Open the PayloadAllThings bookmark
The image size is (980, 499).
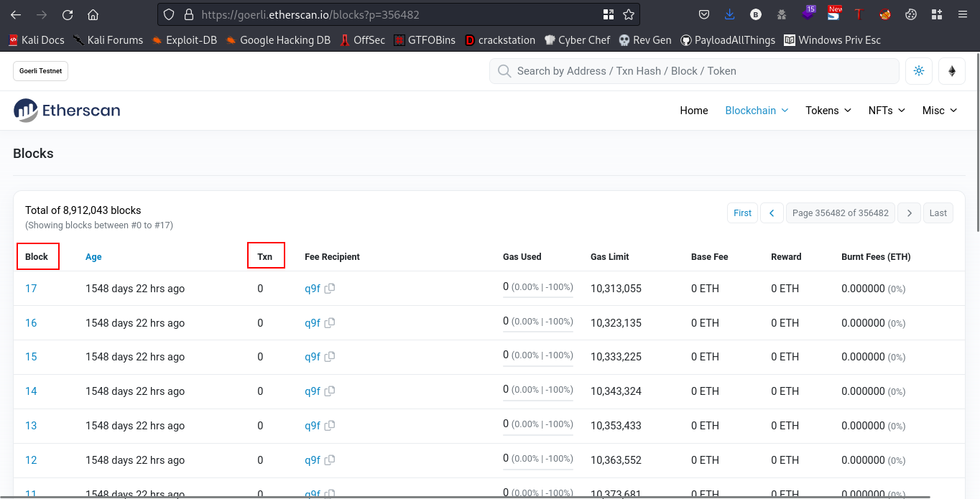(728, 40)
